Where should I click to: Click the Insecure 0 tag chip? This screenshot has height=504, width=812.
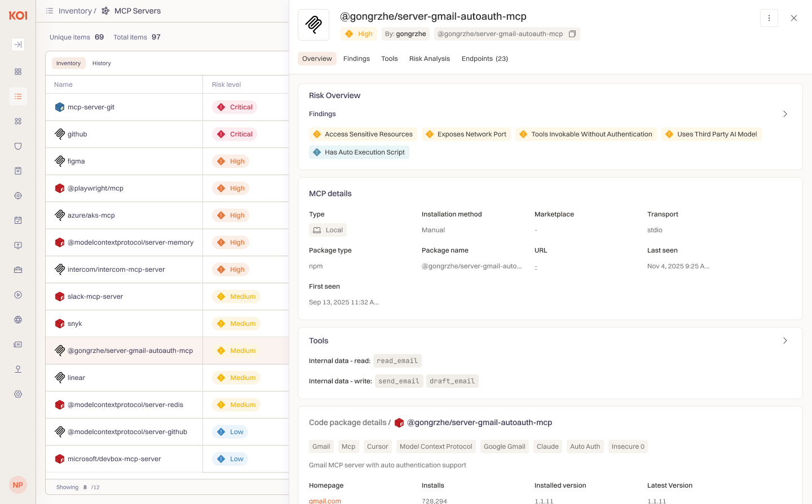coord(628,446)
